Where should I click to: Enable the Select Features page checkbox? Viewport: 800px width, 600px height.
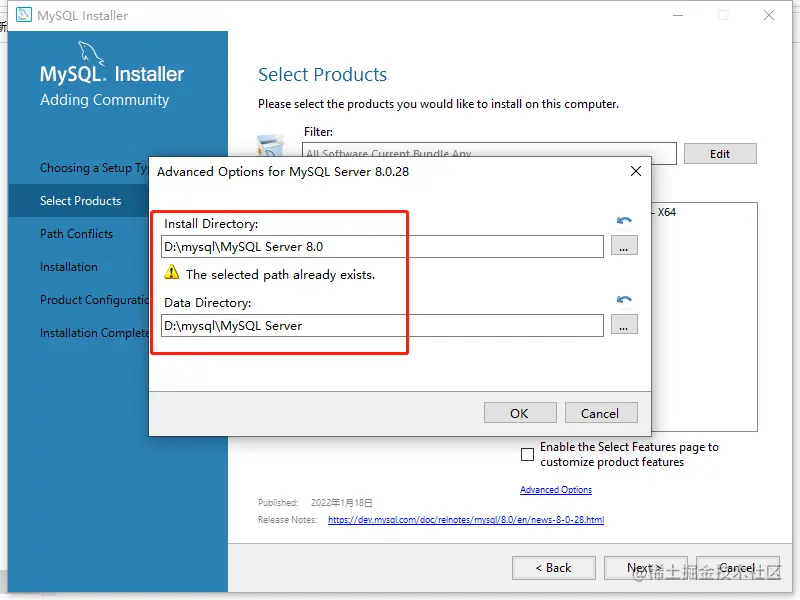pos(528,454)
